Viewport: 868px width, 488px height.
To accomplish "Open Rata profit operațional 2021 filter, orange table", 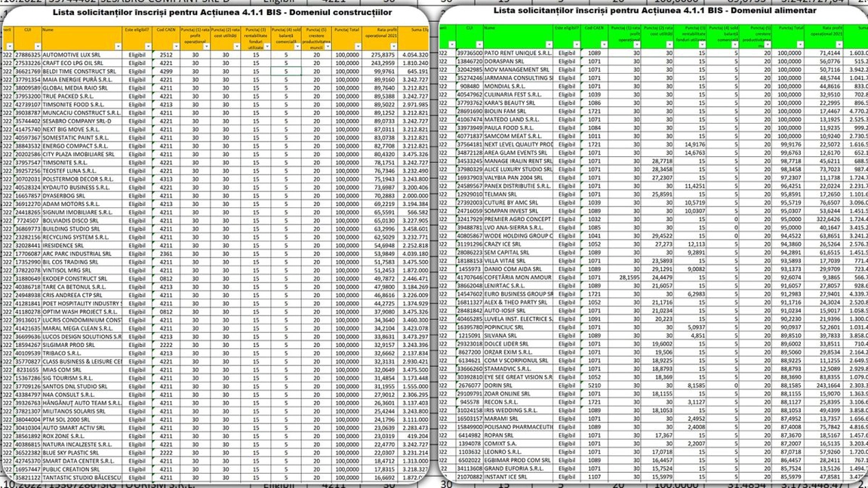I will click(x=393, y=47).
